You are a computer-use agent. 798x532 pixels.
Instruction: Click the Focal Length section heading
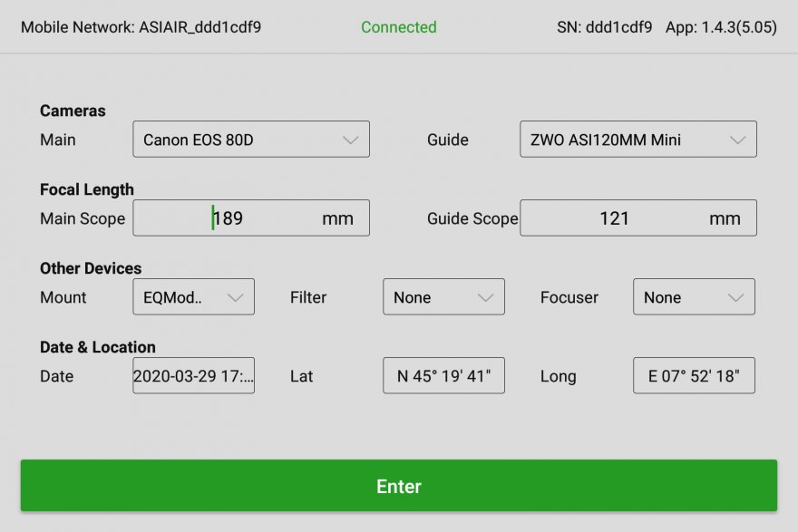pos(86,189)
